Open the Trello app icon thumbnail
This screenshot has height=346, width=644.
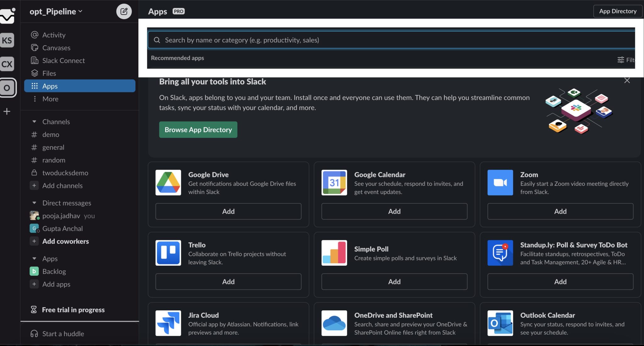point(168,253)
